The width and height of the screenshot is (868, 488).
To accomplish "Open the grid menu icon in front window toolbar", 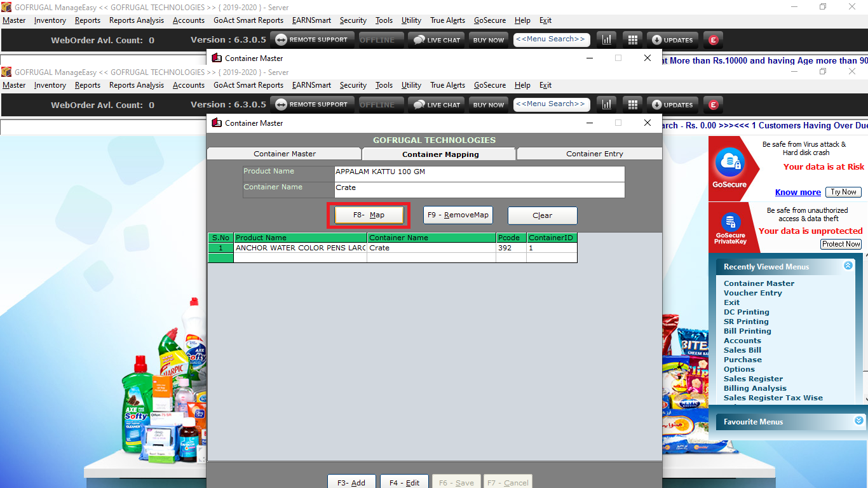I will [x=632, y=104].
